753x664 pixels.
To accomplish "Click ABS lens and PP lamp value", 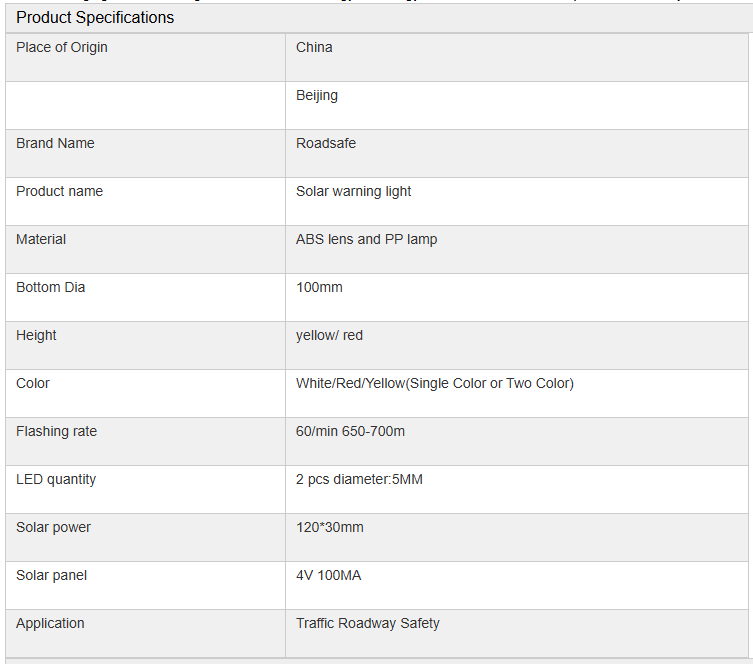I will pyautogui.click(x=366, y=240).
